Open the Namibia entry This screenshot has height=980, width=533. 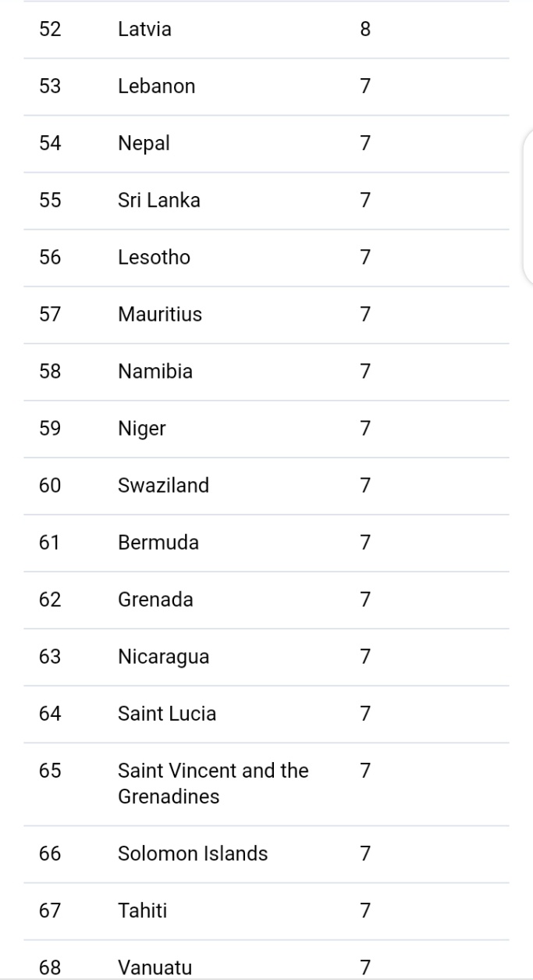(155, 372)
